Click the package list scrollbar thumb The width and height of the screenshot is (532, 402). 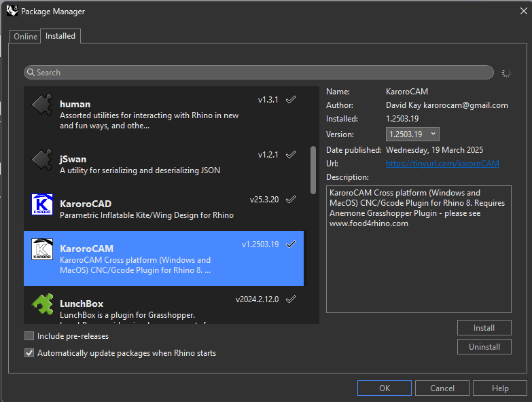point(313,170)
